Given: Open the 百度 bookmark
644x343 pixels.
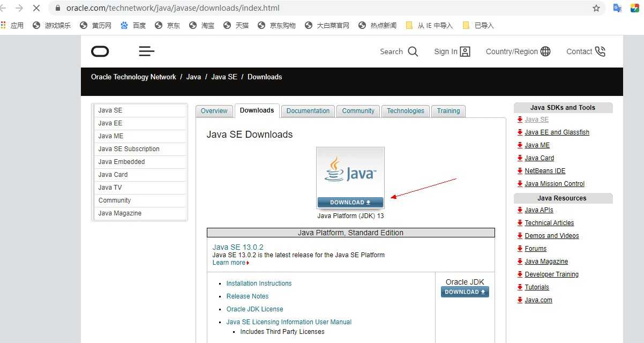Looking at the screenshot, I should pos(133,25).
